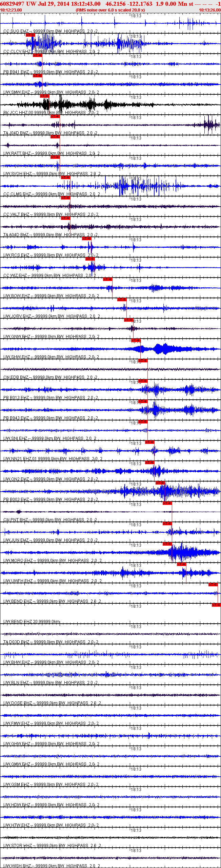Select the UW.WISH.BHZ station label
Viewport: 221px width, 868px height.
[x=52, y=866]
